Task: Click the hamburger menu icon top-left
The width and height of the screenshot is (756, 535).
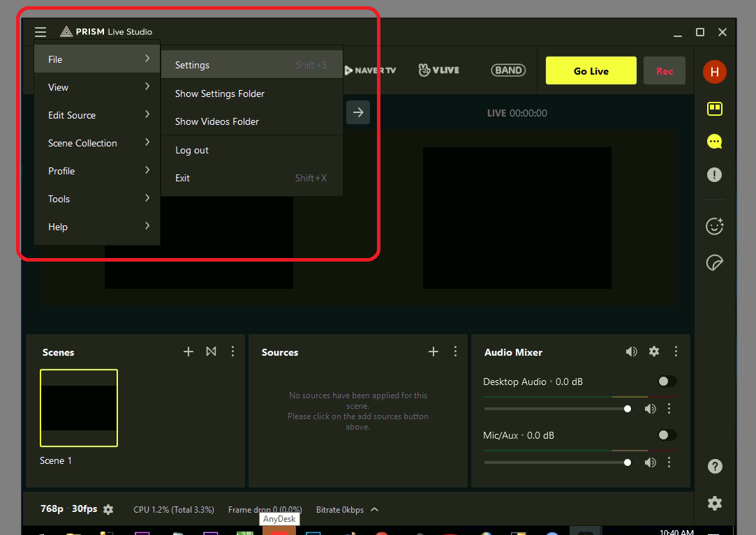Action: [40, 31]
